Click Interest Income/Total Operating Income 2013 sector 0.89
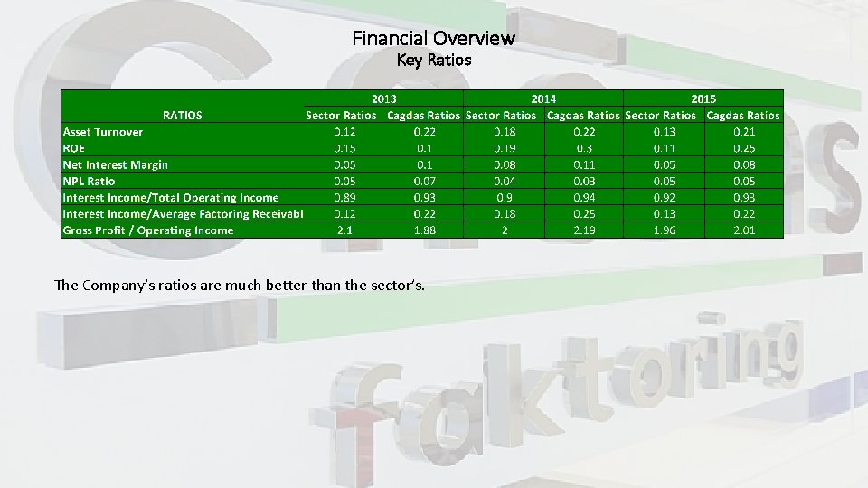868x488 pixels. click(344, 198)
